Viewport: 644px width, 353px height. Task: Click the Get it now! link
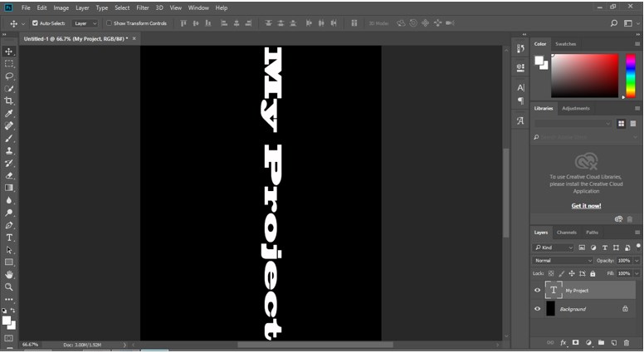click(586, 206)
